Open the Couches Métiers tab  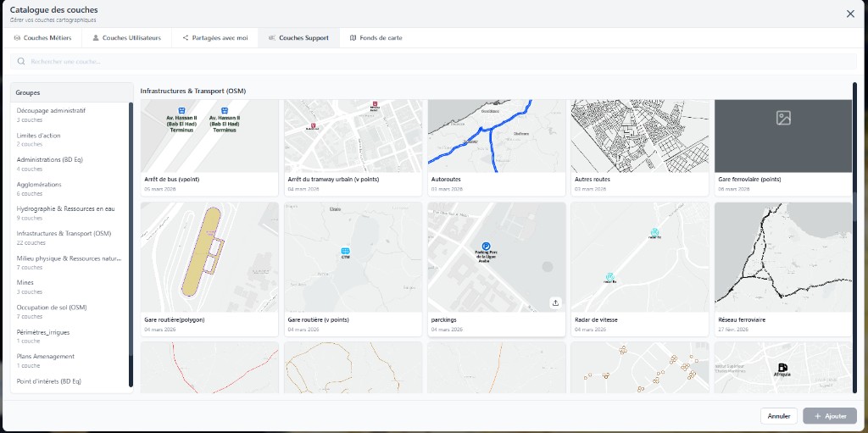click(x=42, y=38)
